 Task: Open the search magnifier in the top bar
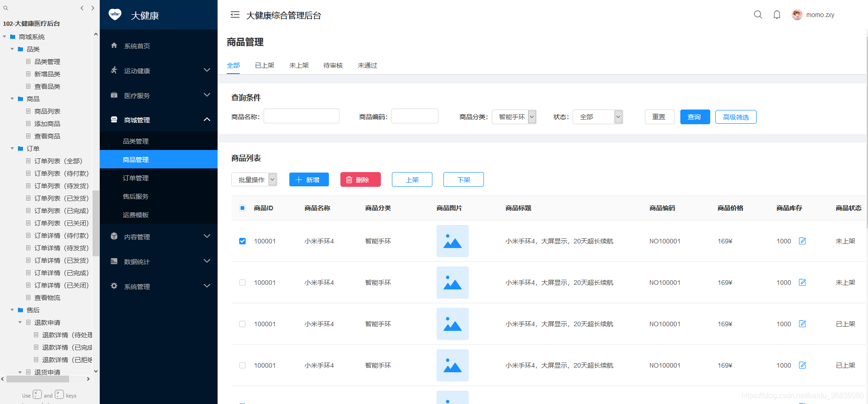(758, 15)
